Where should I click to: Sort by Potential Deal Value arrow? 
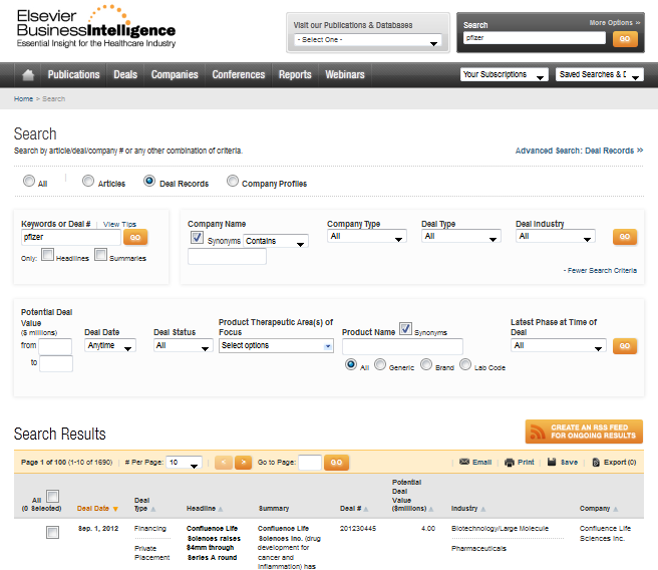point(431,509)
